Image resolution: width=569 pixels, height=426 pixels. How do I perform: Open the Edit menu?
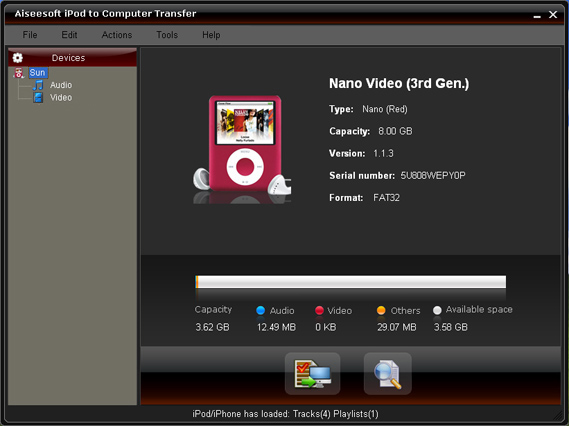click(x=69, y=35)
